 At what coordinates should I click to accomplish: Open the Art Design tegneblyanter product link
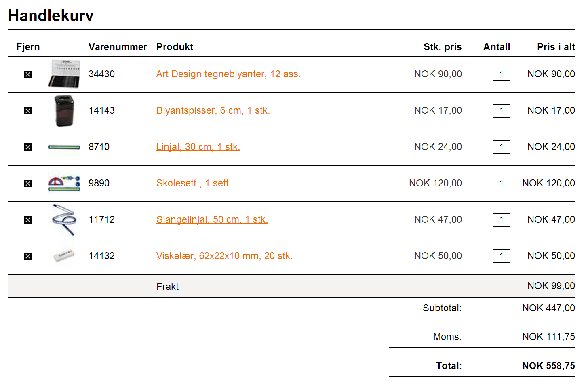click(x=228, y=74)
